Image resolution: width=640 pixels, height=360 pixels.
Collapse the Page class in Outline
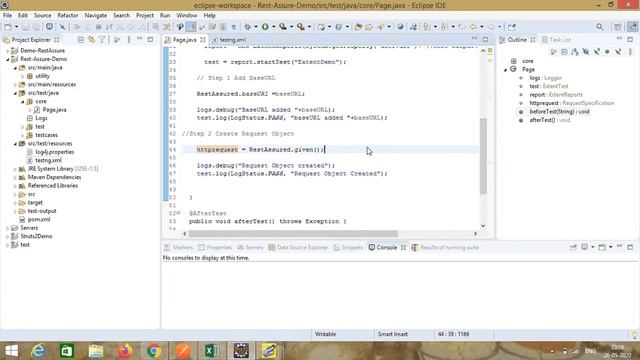click(x=506, y=70)
